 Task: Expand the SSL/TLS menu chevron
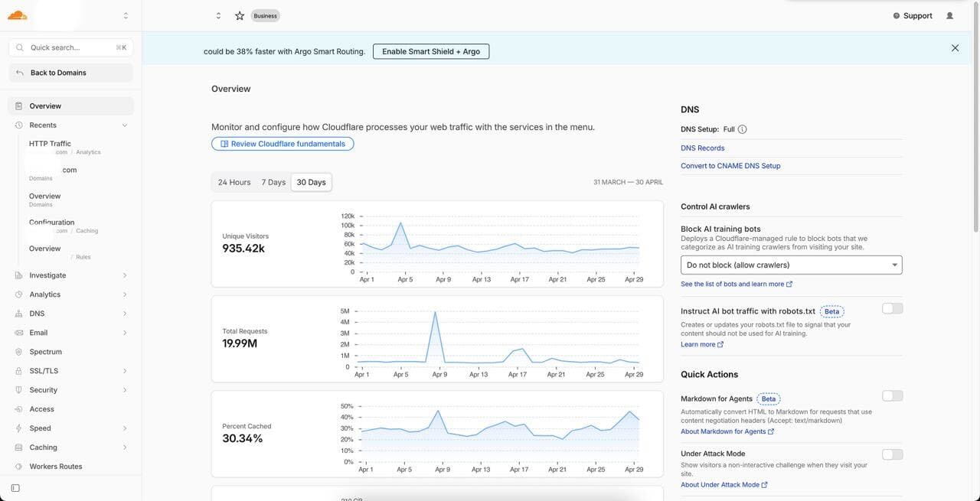tap(125, 371)
